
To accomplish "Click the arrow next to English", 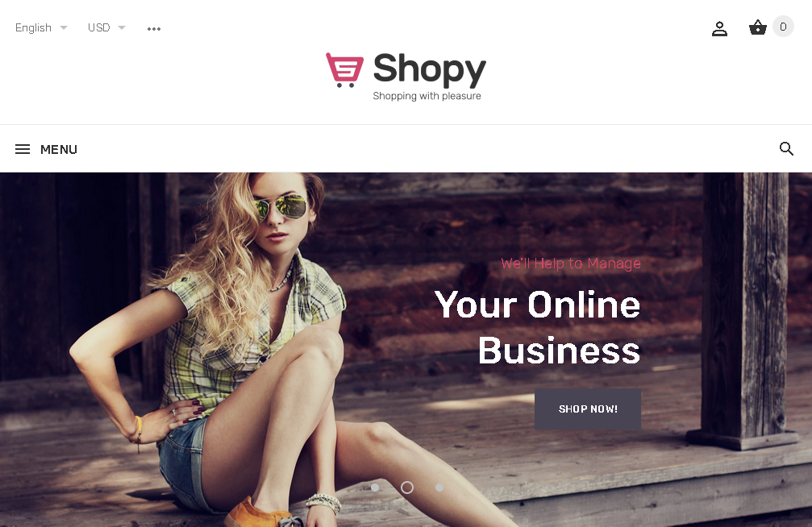I will [x=64, y=27].
